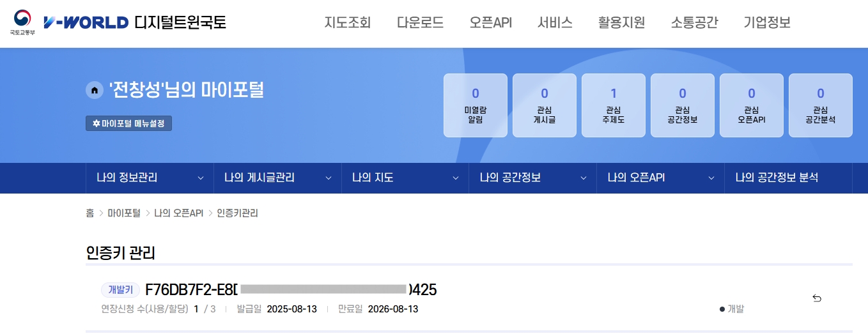Expand the 나의 정보관리 dropdown
The image size is (868, 336).
[150, 178]
